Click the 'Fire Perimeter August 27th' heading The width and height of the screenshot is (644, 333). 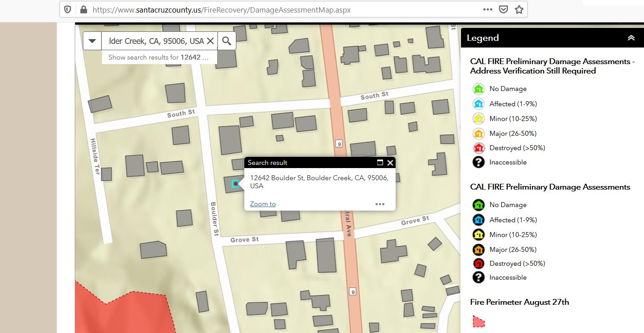(x=520, y=302)
